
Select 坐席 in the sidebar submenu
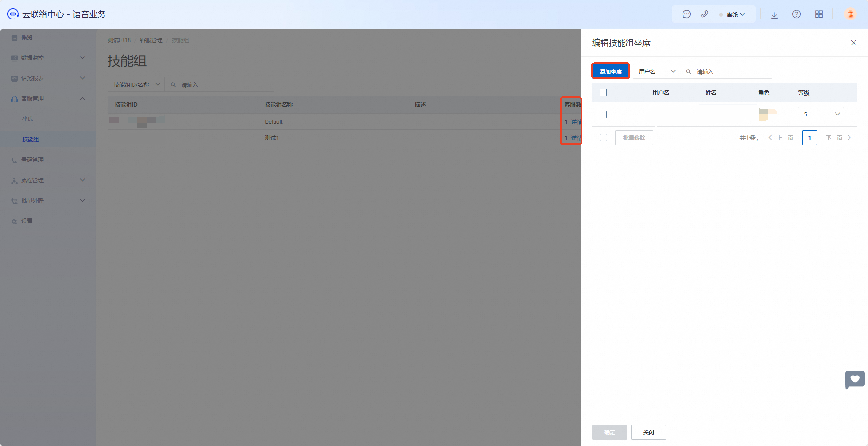pos(28,119)
